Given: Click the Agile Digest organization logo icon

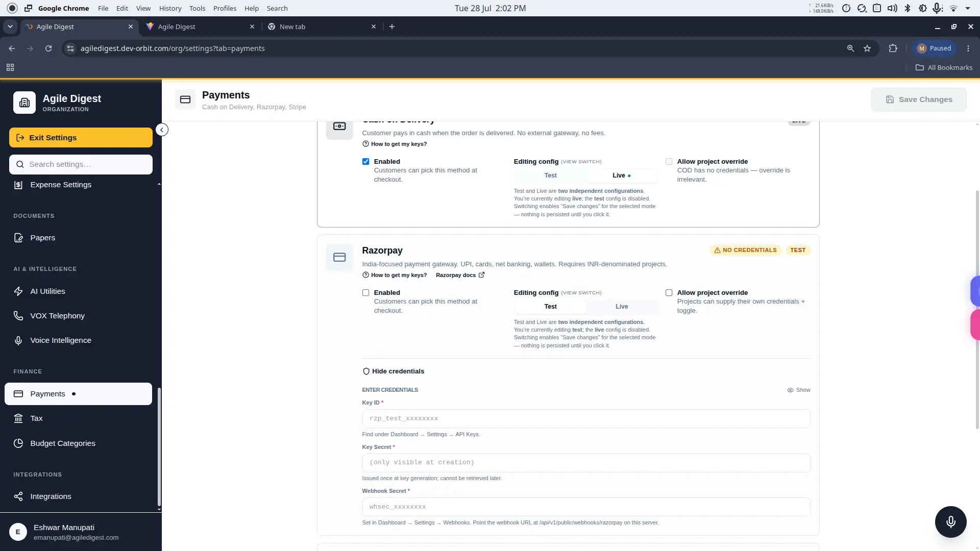Looking at the screenshot, I should (x=24, y=103).
